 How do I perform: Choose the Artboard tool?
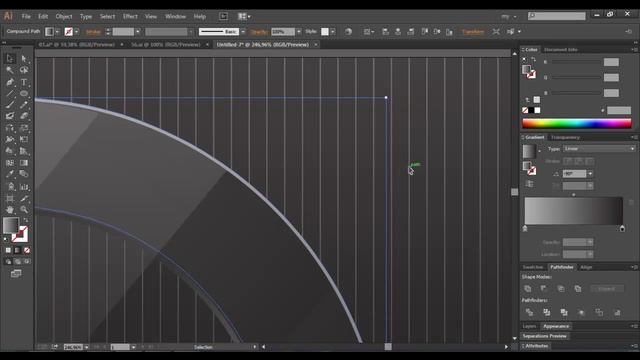point(10,199)
